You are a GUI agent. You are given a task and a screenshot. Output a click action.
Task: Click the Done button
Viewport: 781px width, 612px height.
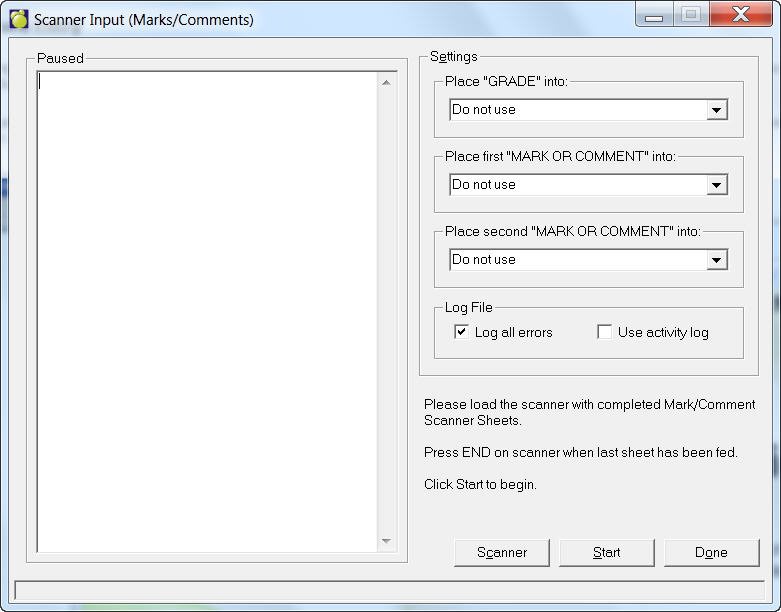click(x=711, y=552)
